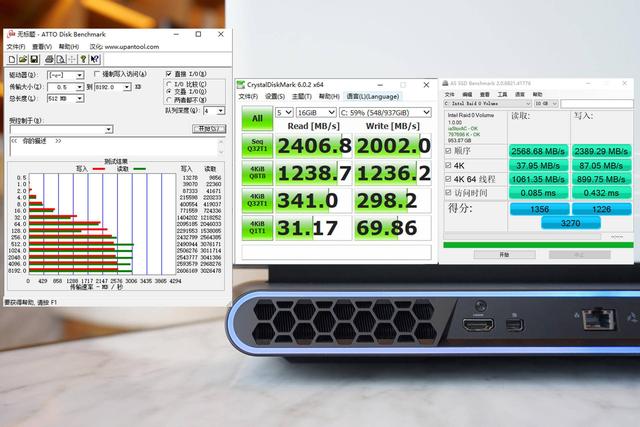Open the test count 5 dropdown in CrystalDiskMark
This screenshot has height=427, width=640.
[x=284, y=112]
